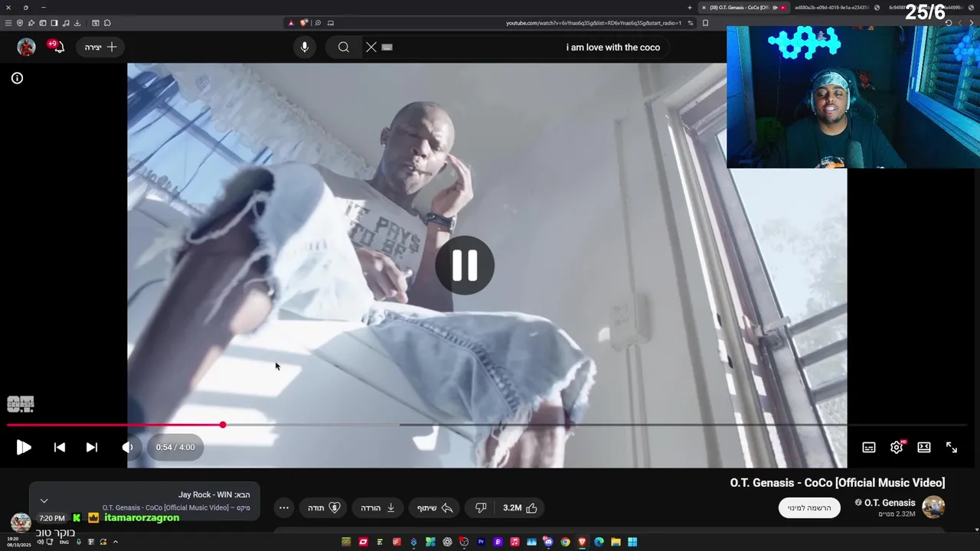Click the zoom magnifier icon in address bar
This screenshot has height=551, width=980.
pyautogui.click(x=318, y=23)
